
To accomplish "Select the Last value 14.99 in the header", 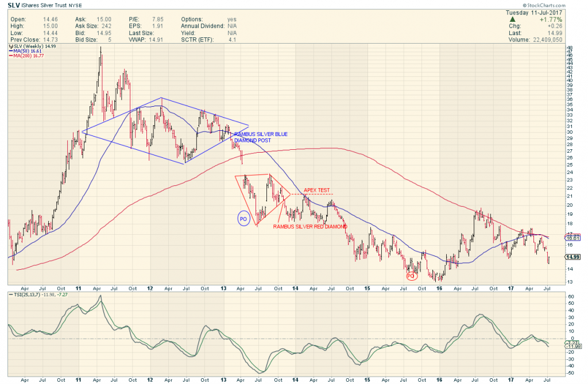I will click(555, 33).
